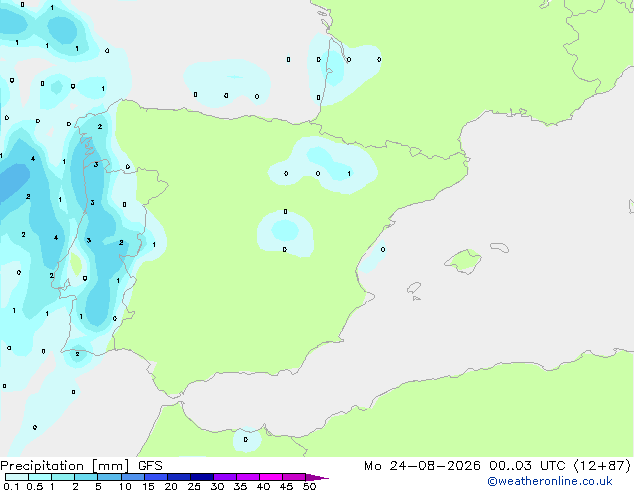Pick the 10–15 mm blue legend swatch
Screen dimensions: 634x490
tap(132, 477)
